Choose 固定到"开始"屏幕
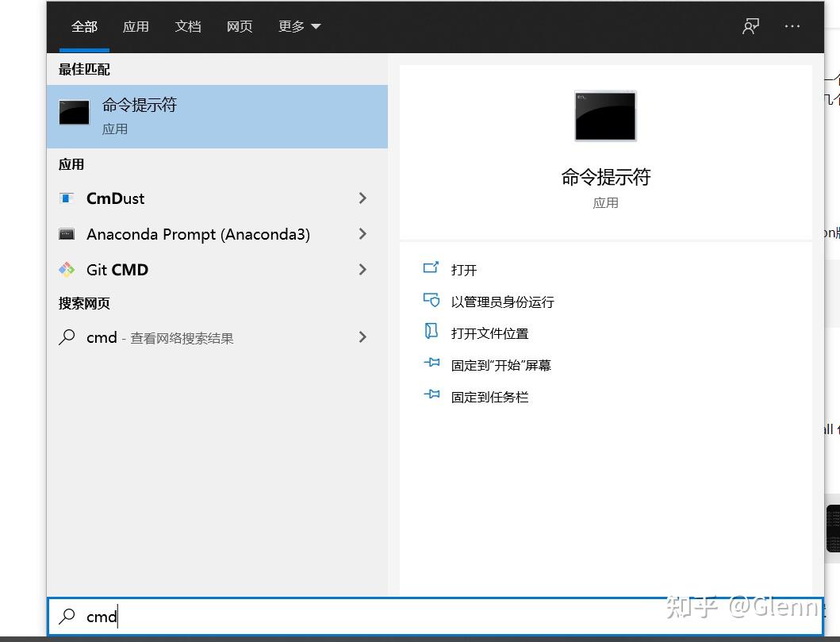 click(x=501, y=366)
